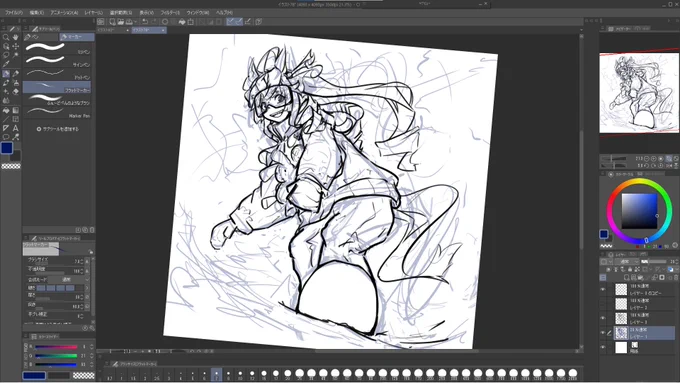Toggle the third snap button in command bar
This screenshot has width=680, height=383.
coord(248,21)
